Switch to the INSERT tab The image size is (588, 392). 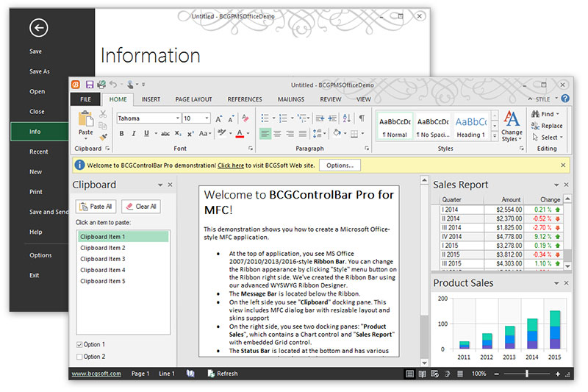151,99
